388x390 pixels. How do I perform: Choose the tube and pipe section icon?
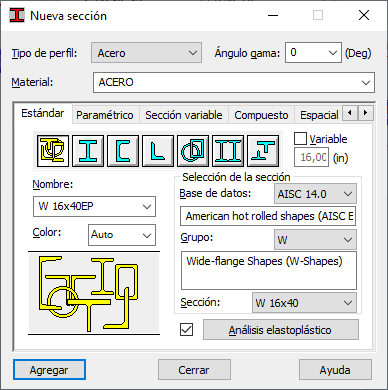point(193,151)
